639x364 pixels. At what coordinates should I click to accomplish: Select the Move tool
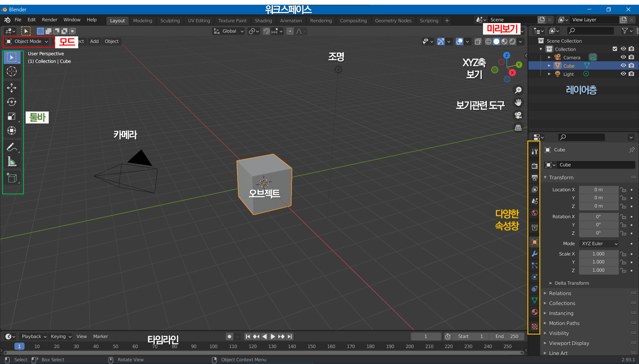12,88
